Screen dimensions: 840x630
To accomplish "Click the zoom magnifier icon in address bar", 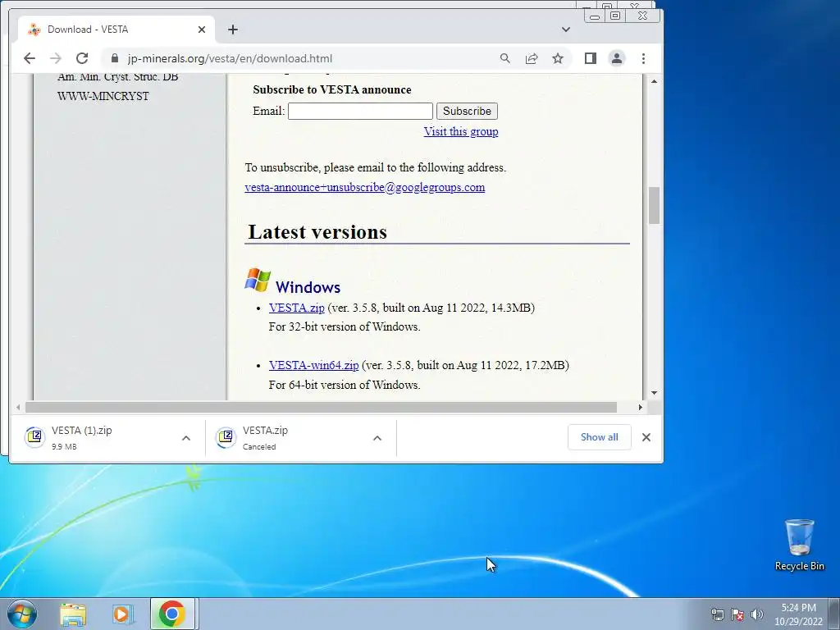I will click(x=504, y=58).
